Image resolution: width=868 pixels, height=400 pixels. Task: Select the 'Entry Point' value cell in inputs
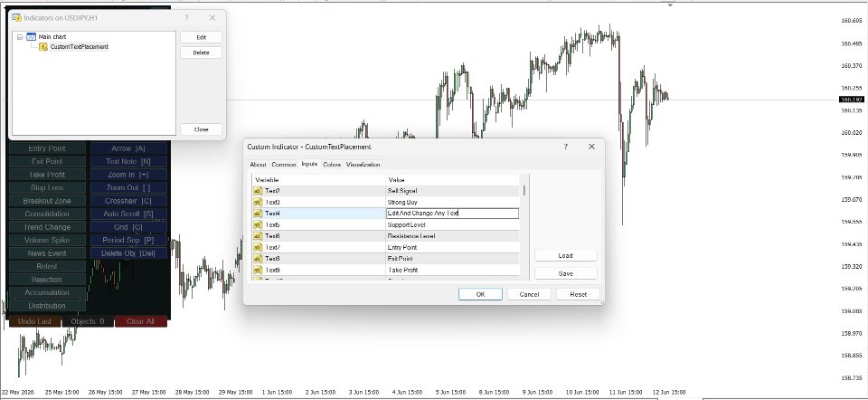452,248
